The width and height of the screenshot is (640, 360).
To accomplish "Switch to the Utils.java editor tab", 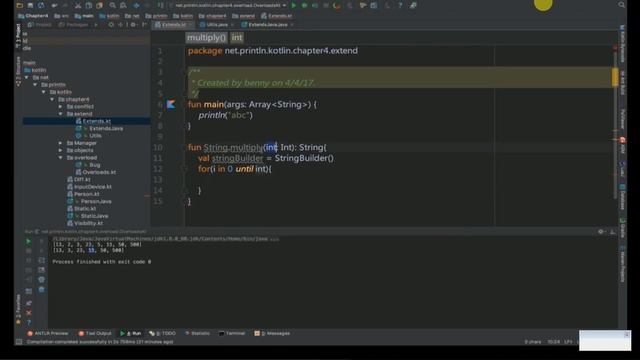I will 217,24.
